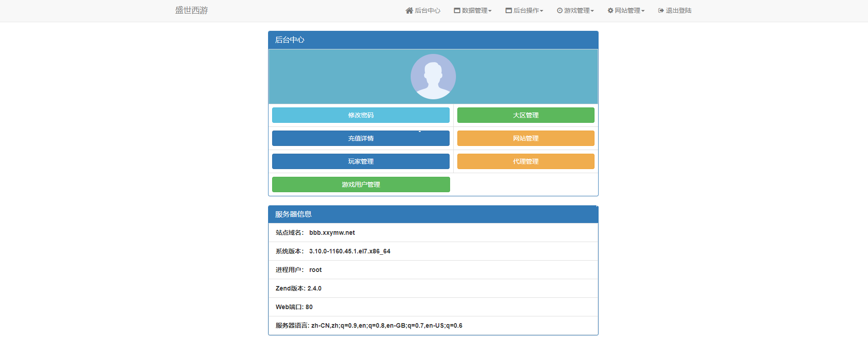Select the domain text bbb.xxymw.net

click(332, 233)
